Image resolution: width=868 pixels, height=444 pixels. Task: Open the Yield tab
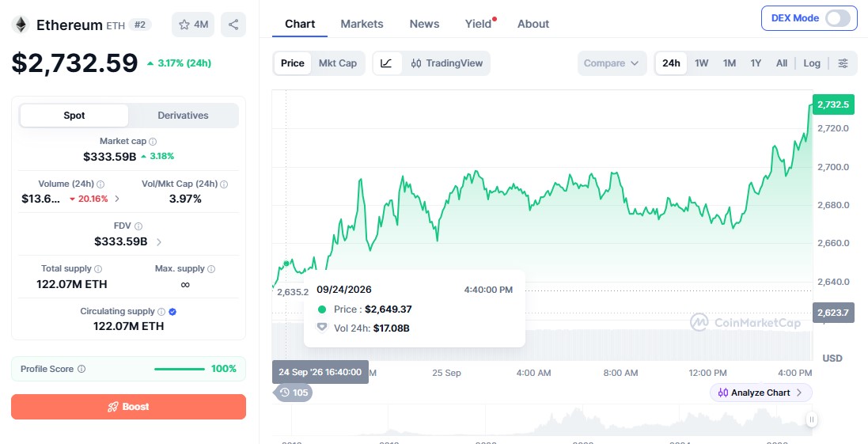pyautogui.click(x=478, y=24)
